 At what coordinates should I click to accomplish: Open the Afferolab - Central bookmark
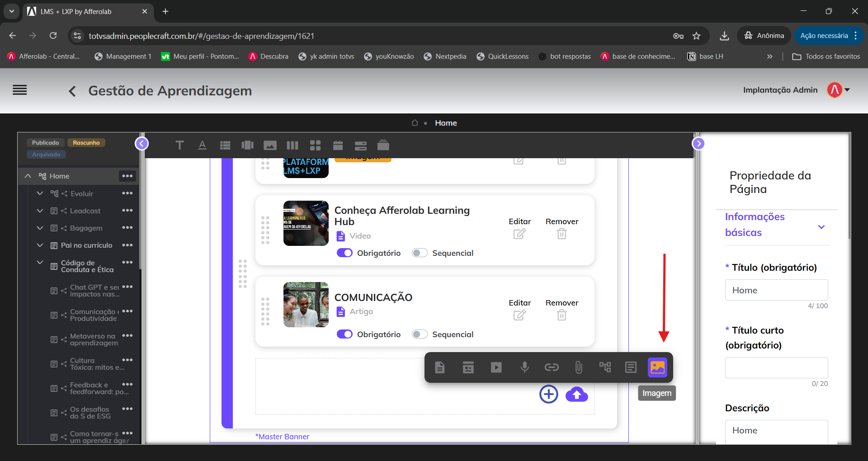pos(43,56)
